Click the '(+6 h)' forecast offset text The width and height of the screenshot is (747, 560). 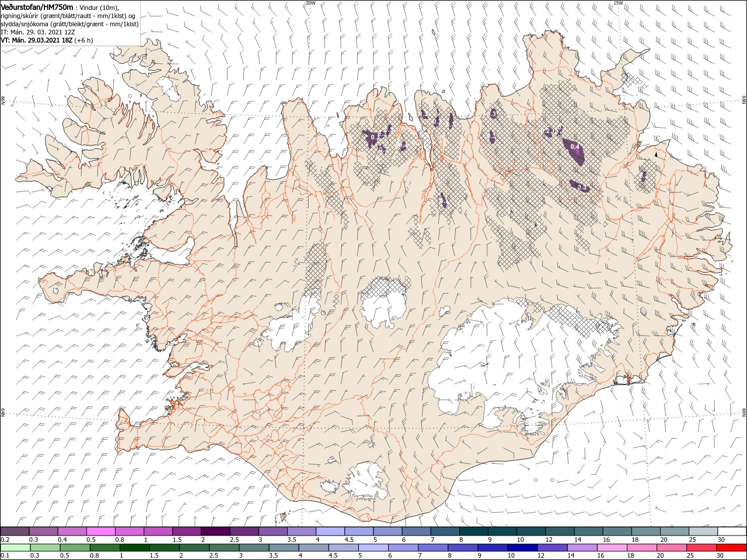(84, 40)
